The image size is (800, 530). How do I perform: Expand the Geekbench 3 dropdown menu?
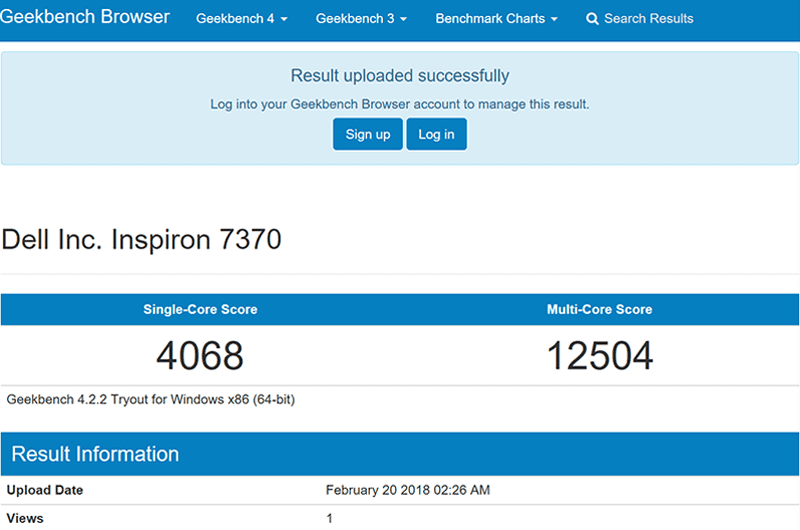pyautogui.click(x=361, y=19)
